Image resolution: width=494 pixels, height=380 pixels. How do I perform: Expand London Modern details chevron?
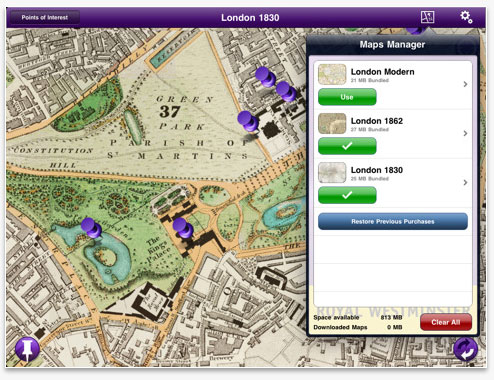465,84
